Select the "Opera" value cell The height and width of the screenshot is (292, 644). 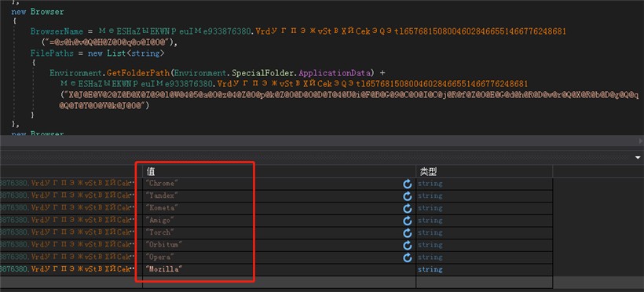[279, 257]
